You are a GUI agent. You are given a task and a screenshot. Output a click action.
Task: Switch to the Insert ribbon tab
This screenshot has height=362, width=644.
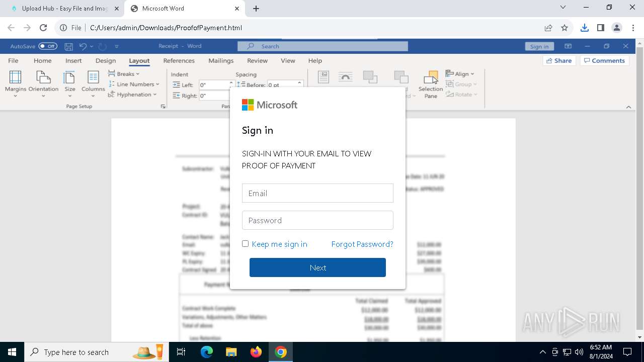click(73, 61)
